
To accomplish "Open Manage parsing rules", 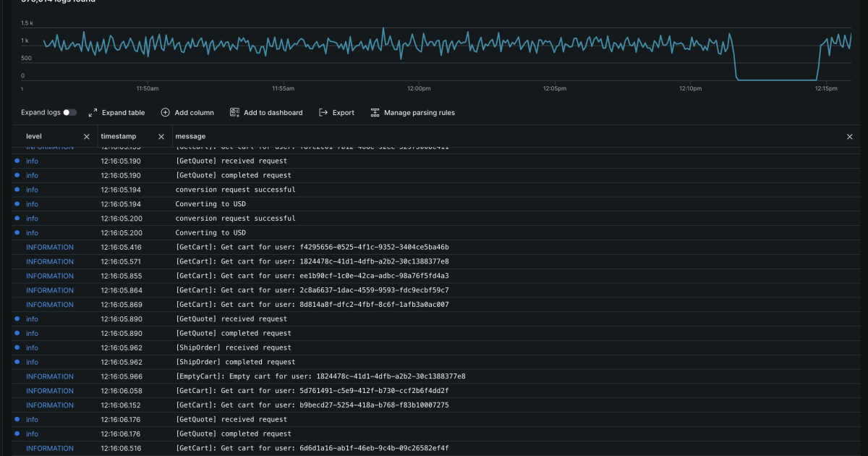I will point(412,112).
